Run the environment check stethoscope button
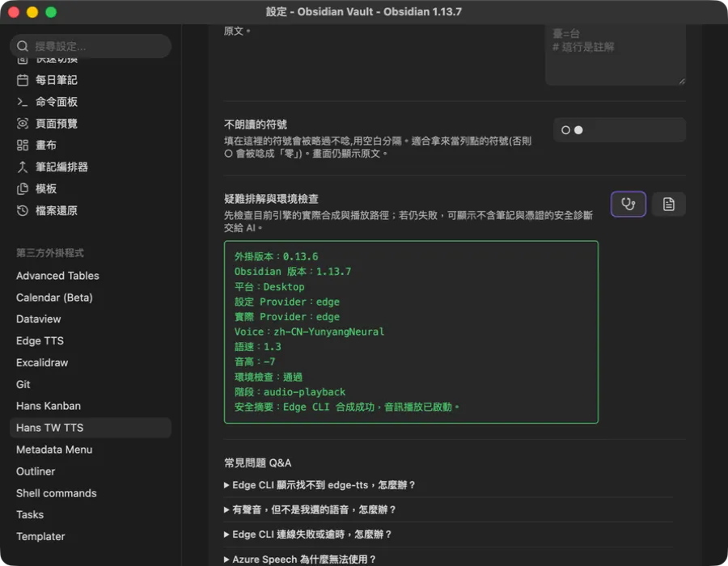Screen dimensions: 728x566 (x=628, y=204)
